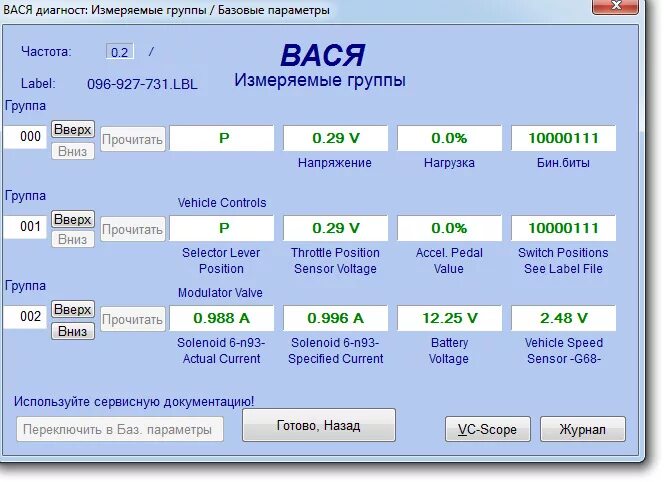Focus the group number field 002
Viewport: 664px width, 482px height.
[25, 316]
